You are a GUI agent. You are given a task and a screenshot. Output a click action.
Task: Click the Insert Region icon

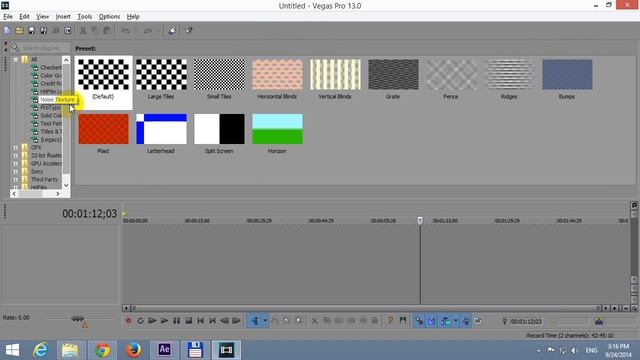(403, 321)
